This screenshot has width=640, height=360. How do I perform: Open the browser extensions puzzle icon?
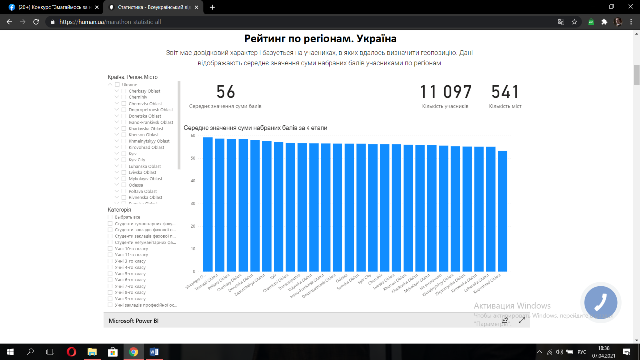pos(604,22)
